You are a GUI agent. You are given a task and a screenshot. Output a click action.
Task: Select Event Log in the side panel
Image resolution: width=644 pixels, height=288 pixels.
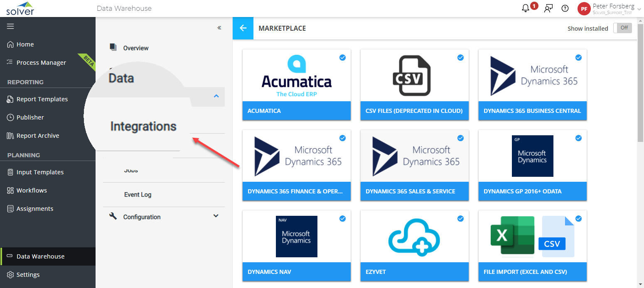pyautogui.click(x=138, y=195)
